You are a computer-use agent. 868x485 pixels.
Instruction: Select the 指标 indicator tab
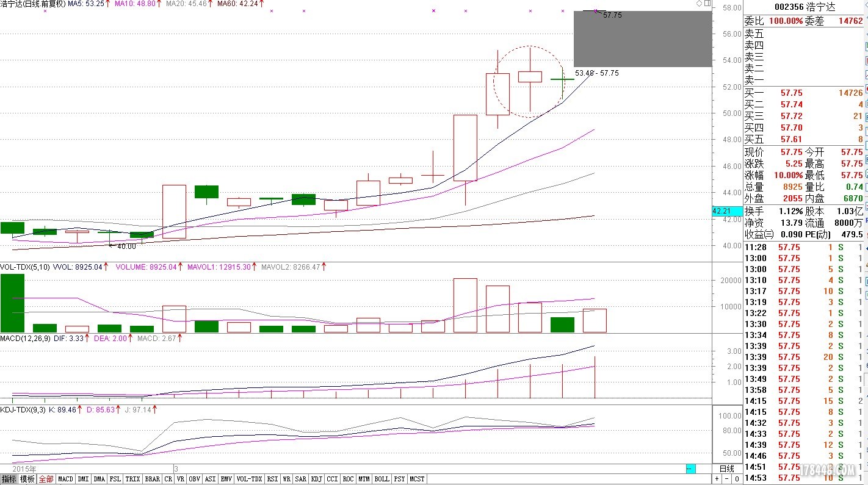(x=9, y=480)
